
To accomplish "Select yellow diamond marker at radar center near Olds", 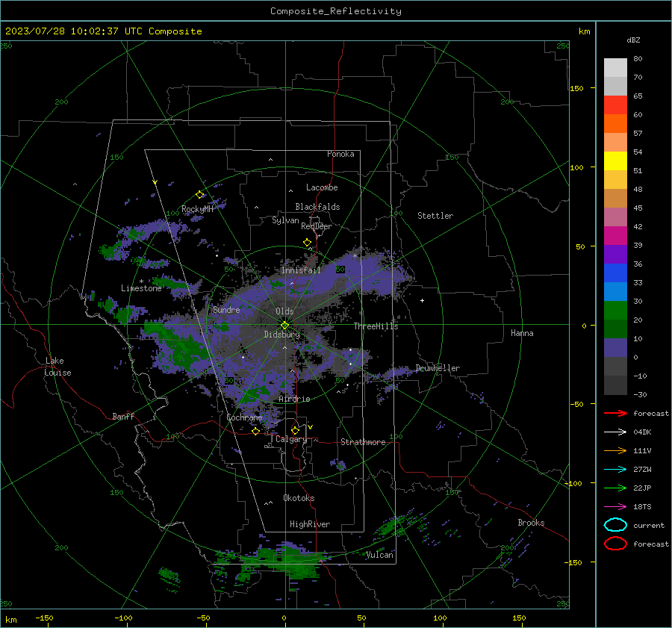I will click(284, 326).
